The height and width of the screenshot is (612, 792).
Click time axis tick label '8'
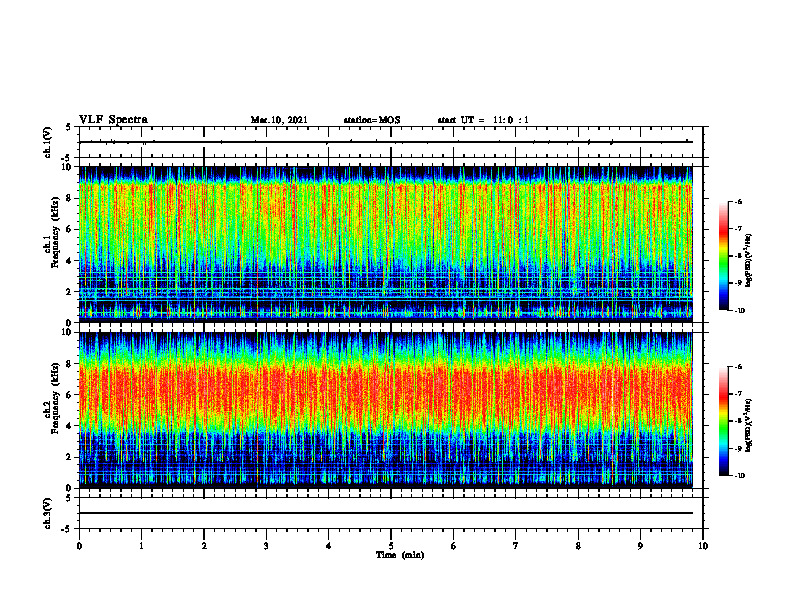point(578,546)
